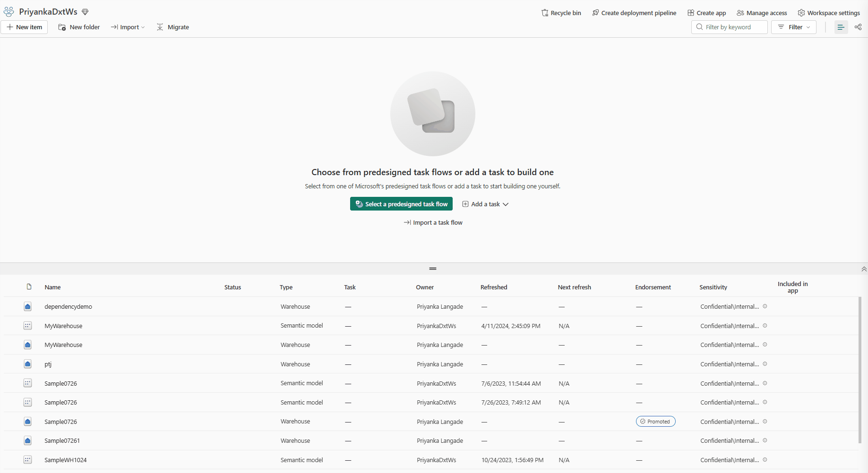
Task: Expand the Import dropdown
Action: (x=128, y=27)
